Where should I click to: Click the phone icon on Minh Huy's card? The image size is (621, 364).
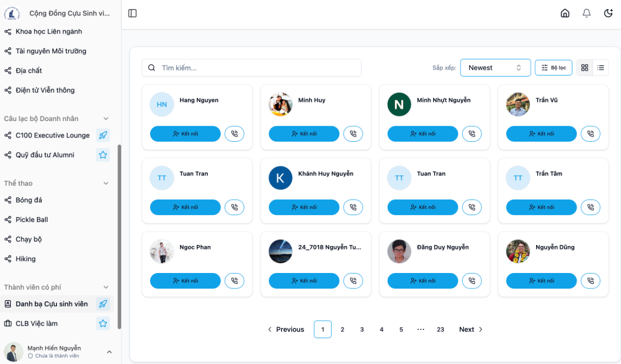tap(353, 134)
